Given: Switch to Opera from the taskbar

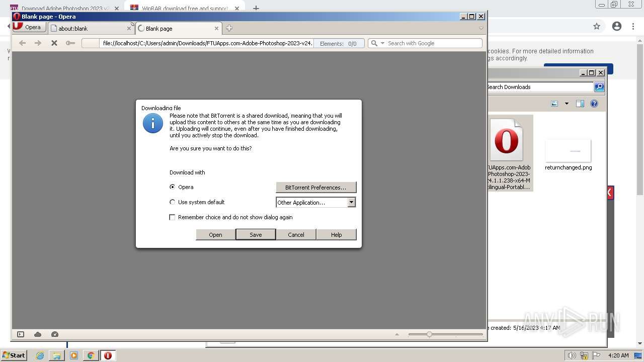Looking at the screenshot, I should (x=108, y=355).
